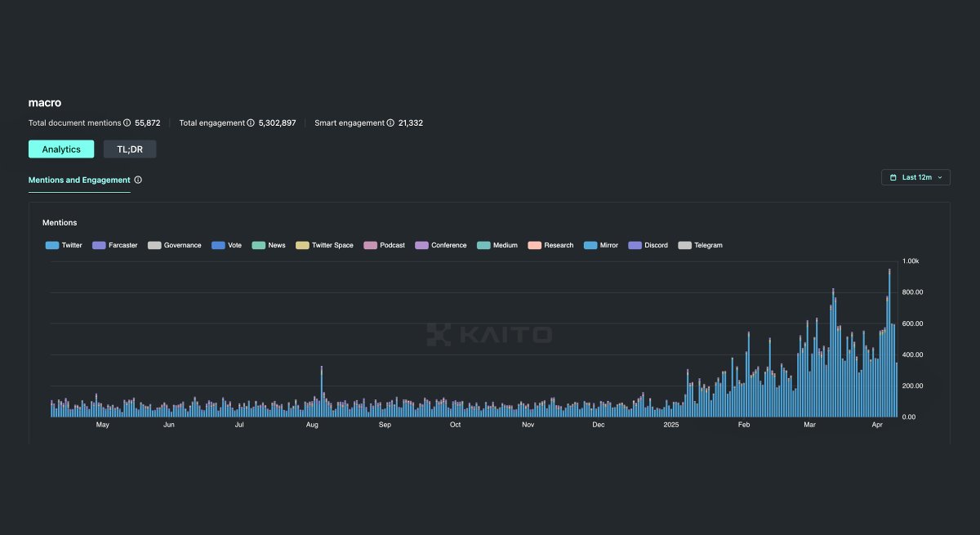Viewport: 980px width, 535px height.
Task: Click the highest April bar in chart
Action: [x=889, y=343]
